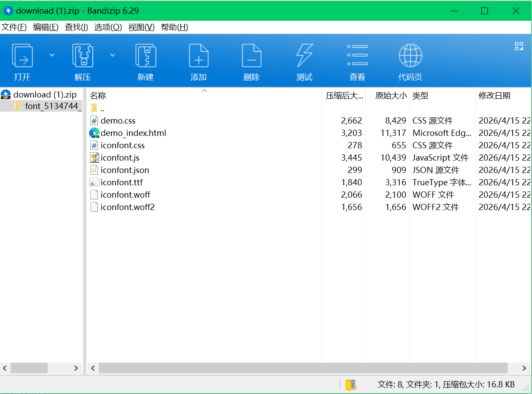
Task: Open the 帮助(H) menu
Action: [x=175, y=27]
